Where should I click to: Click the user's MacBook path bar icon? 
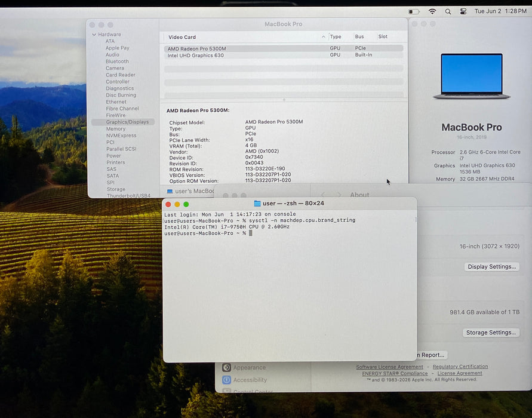click(x=170, y=191)
